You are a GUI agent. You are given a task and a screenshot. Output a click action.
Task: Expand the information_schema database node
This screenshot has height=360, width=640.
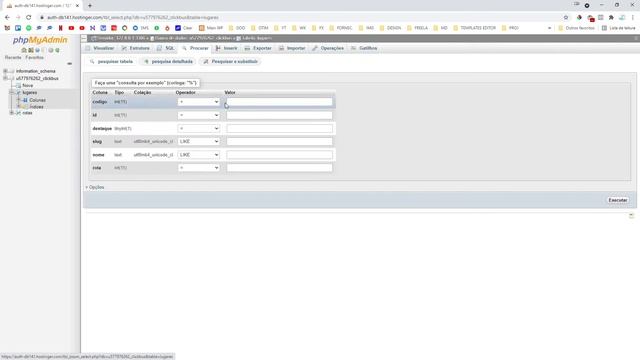pos(5,71)
